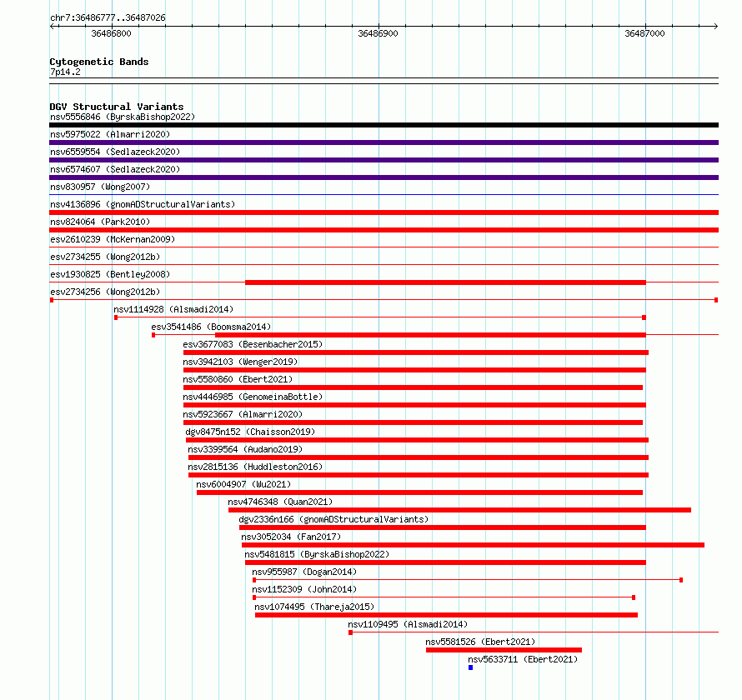Select nsv5581526 (Ebert2021) label

[x=480, y=642]
